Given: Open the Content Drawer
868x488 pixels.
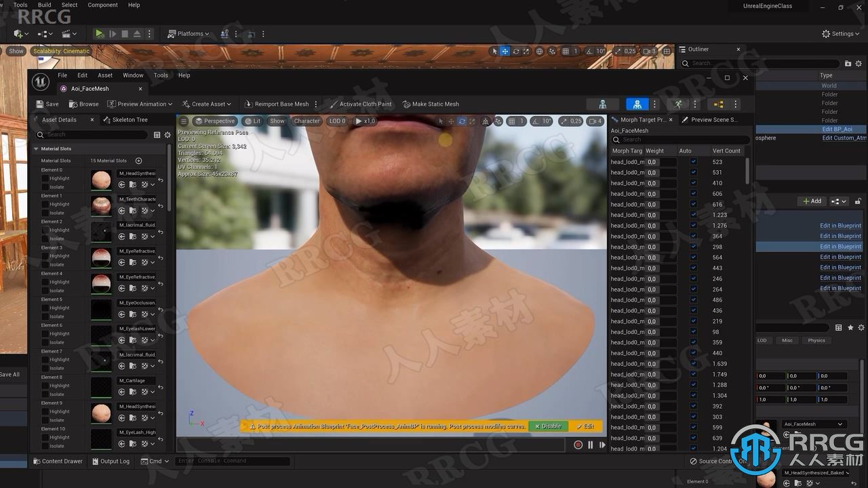Looking at the screenshot, I should [58, 461].
